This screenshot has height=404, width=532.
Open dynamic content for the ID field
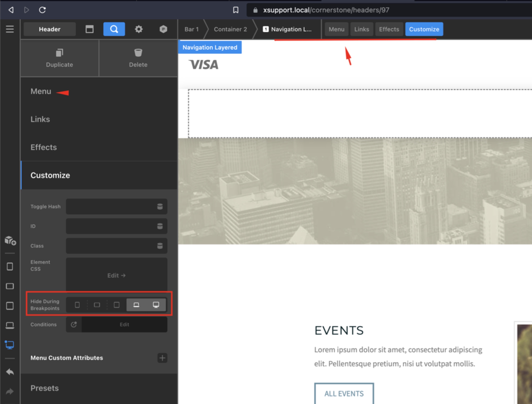(160, 226)
